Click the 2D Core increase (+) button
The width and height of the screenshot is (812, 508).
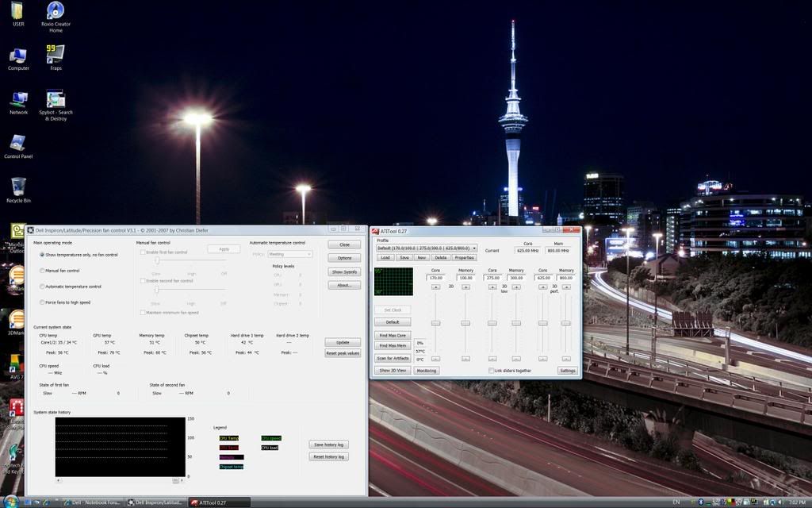[436, 287]
